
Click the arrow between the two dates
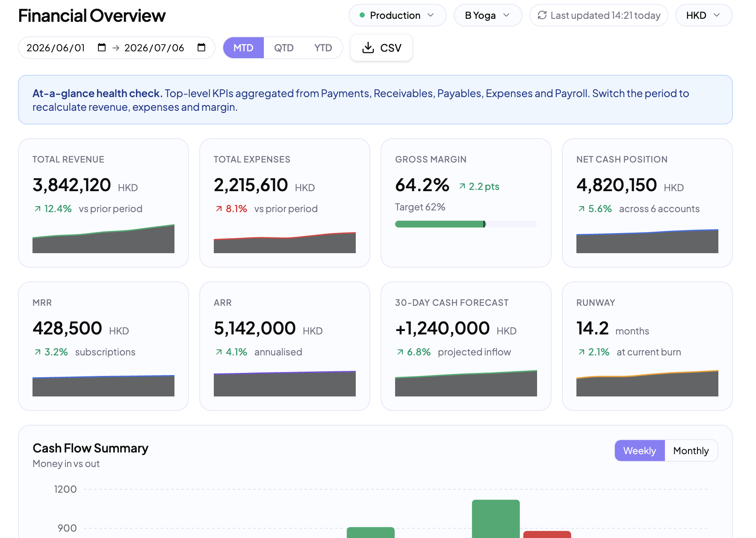[x=115, y=48]
